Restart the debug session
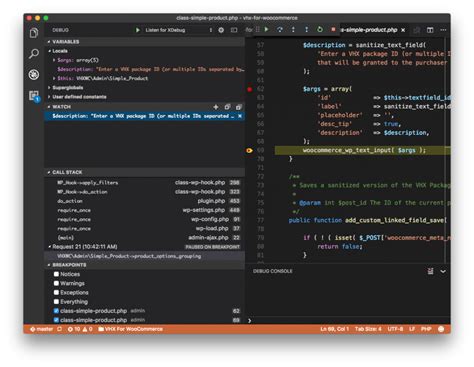 click(x=320, y=29)
